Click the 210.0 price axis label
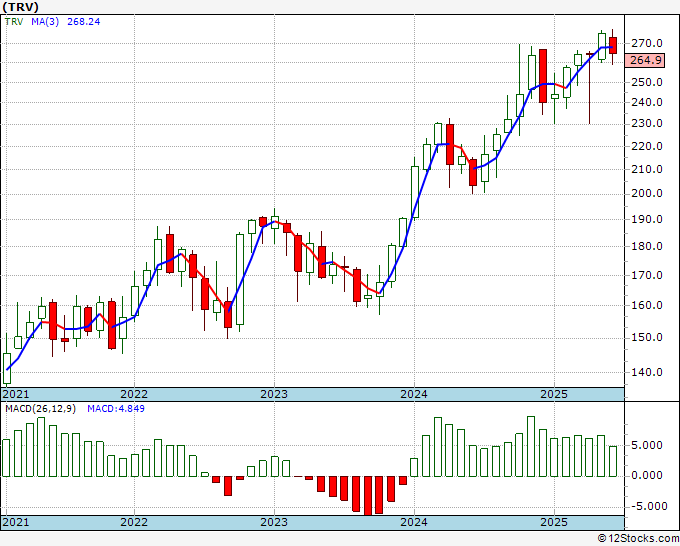 pyautogui.click(x=647, y=170)
